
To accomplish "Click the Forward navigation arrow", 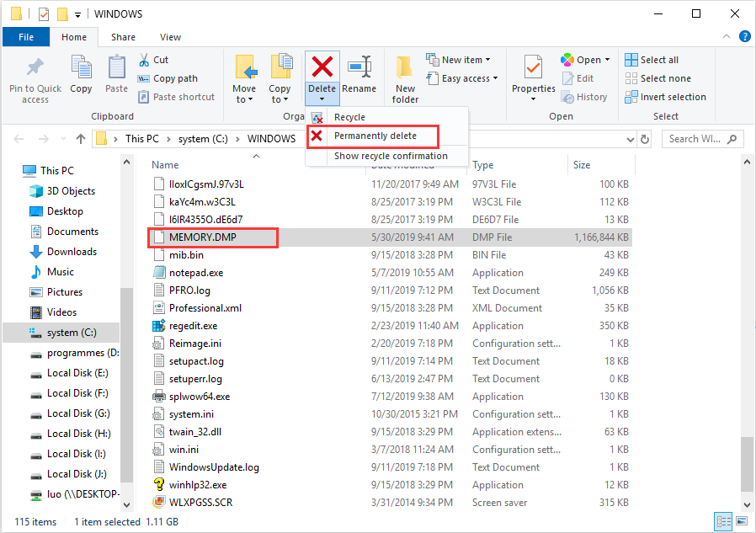I will (x=44, y=140).
